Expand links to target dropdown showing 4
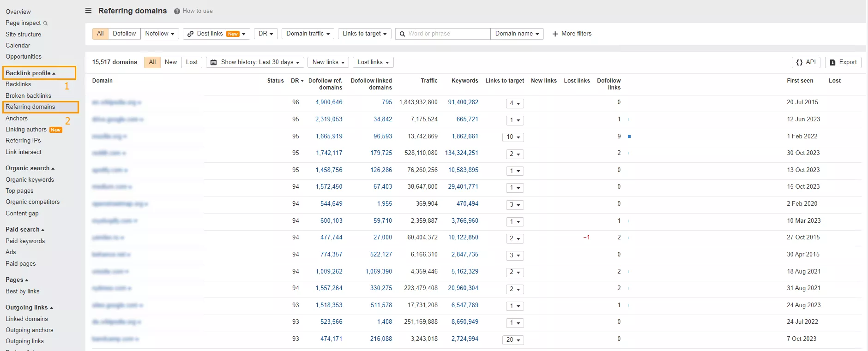Viewport: 868px width, 351px height. click(515, 103)
